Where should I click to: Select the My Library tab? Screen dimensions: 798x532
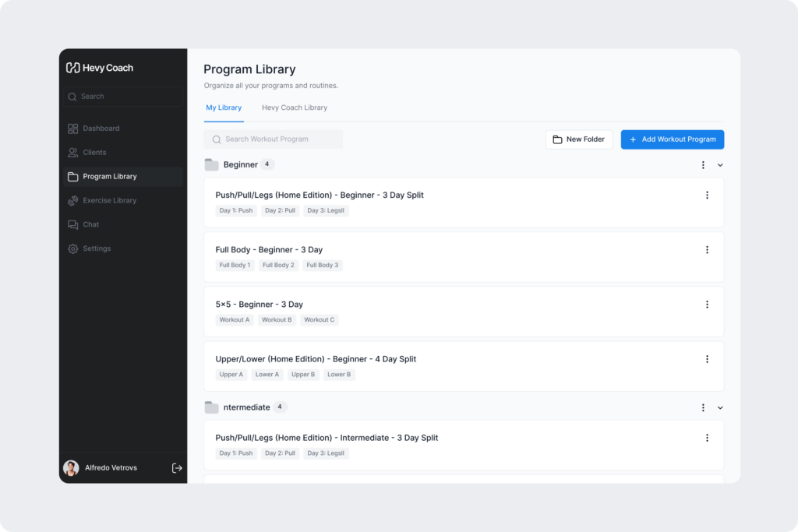[224, 107]
